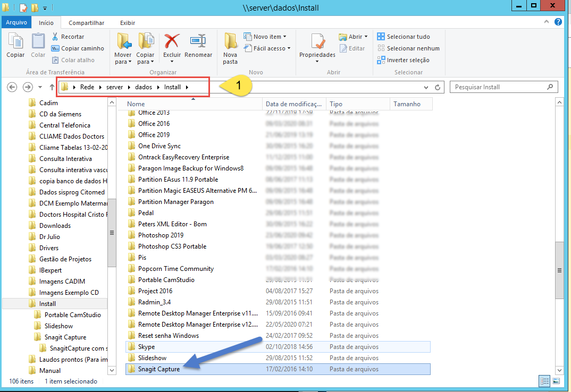
Task: Click the dados breadcrumb in address bar
Action: point(144,87)
